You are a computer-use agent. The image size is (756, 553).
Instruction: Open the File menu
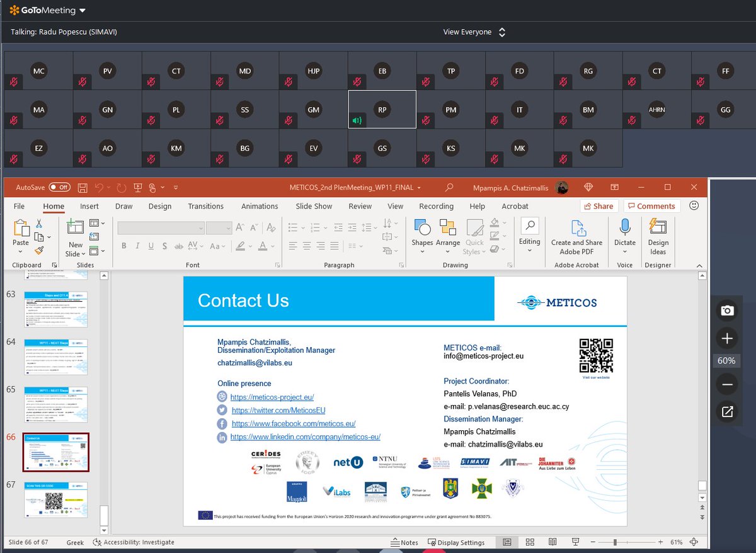click(19, 206)
